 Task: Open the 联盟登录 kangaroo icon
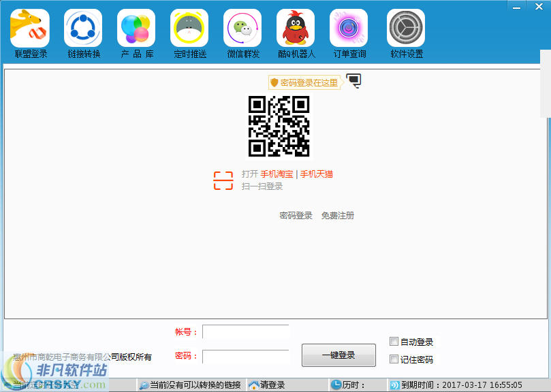[x=30, y=28]
